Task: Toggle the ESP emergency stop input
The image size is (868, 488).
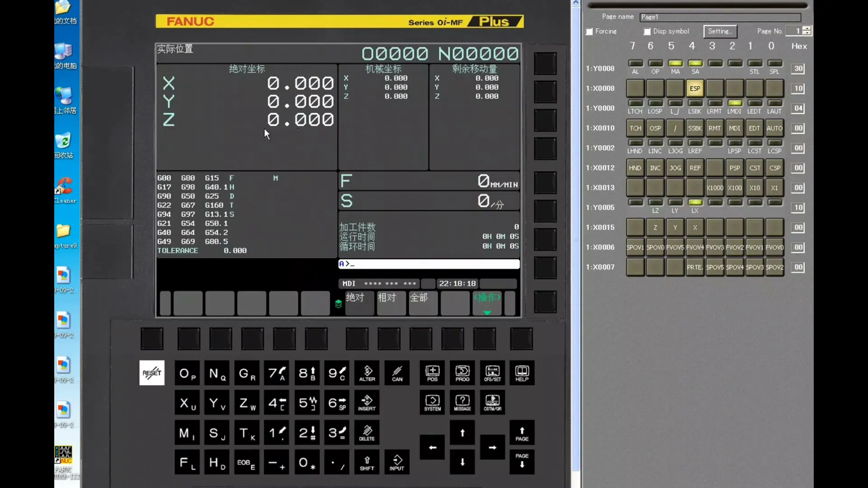Action: click(695, 89)
